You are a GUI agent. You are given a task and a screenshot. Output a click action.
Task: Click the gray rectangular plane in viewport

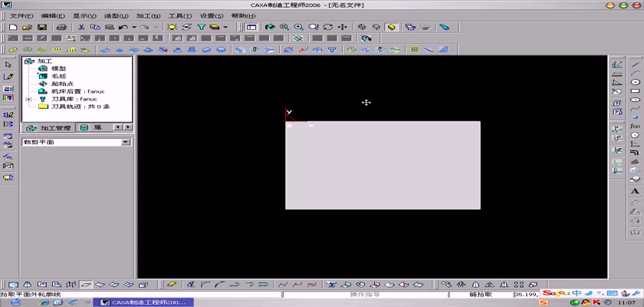pyautogui.click(x=383, y=165)
